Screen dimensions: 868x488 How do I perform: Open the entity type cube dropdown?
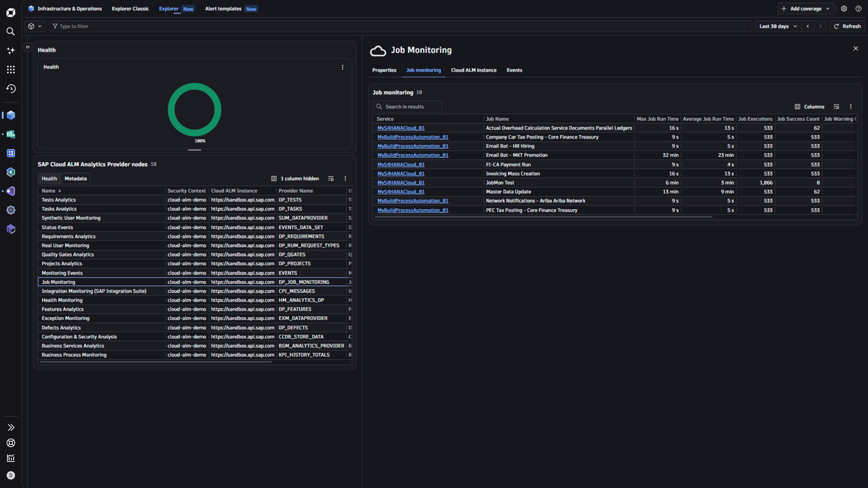point(35,26)
